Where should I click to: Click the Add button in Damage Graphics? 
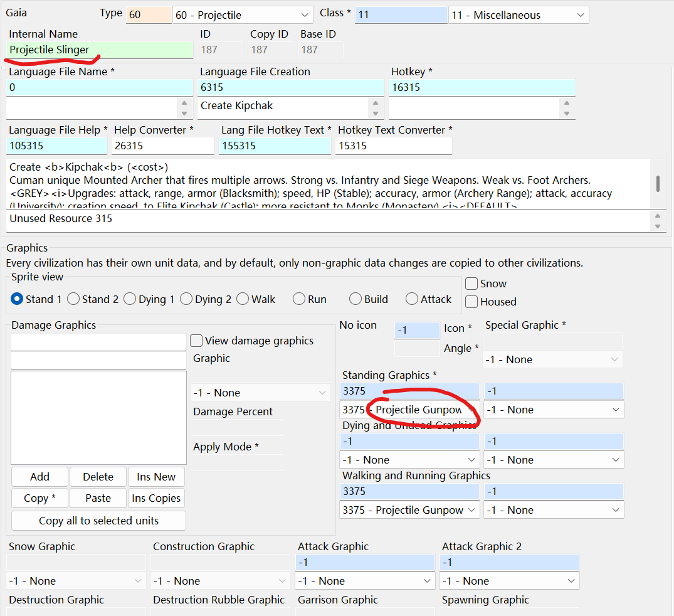coord(39,477)
